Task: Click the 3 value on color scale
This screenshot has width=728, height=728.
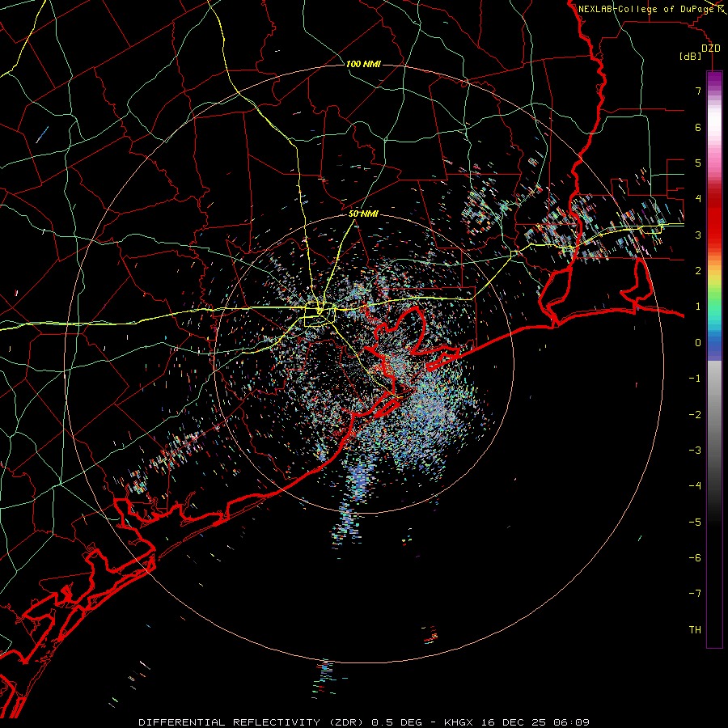Action: (698, 235)
